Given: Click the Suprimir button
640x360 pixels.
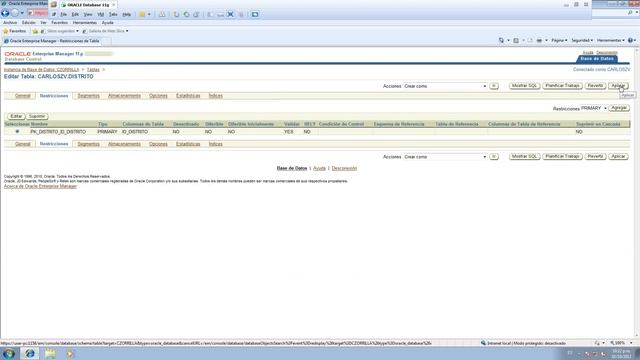Looking at the screenshot, I should point(37,116).
